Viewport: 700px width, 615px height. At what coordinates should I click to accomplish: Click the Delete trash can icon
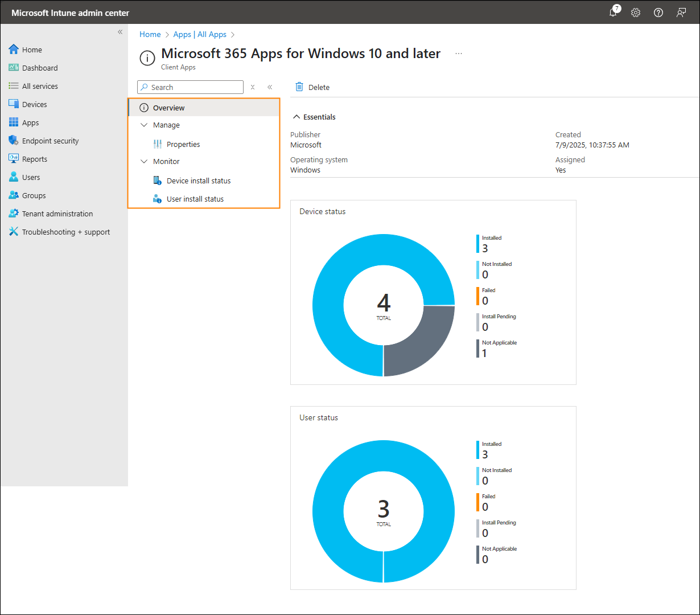(x=299, y=87)
